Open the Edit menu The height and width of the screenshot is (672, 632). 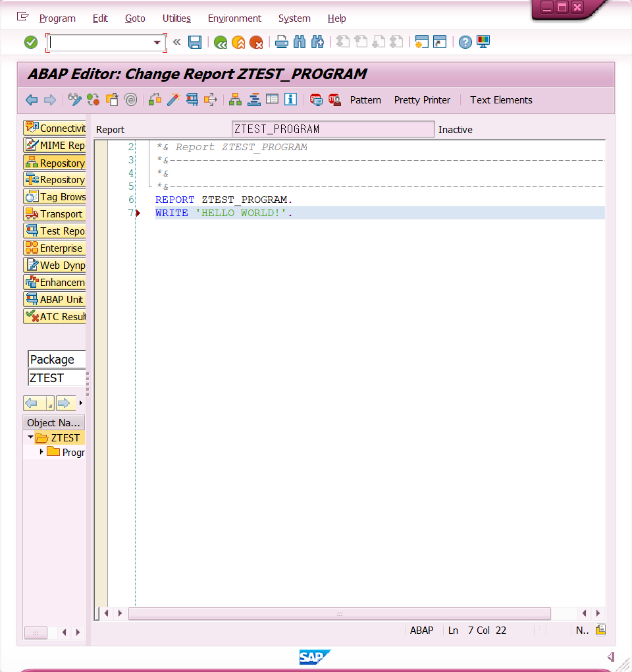click(x=100, y=18)
